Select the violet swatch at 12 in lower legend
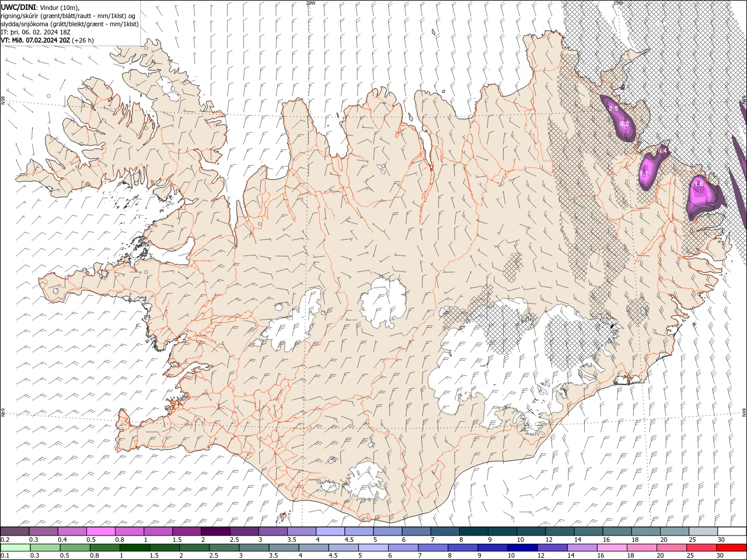The width and height of the screenshot is (747, 560). 552,548
